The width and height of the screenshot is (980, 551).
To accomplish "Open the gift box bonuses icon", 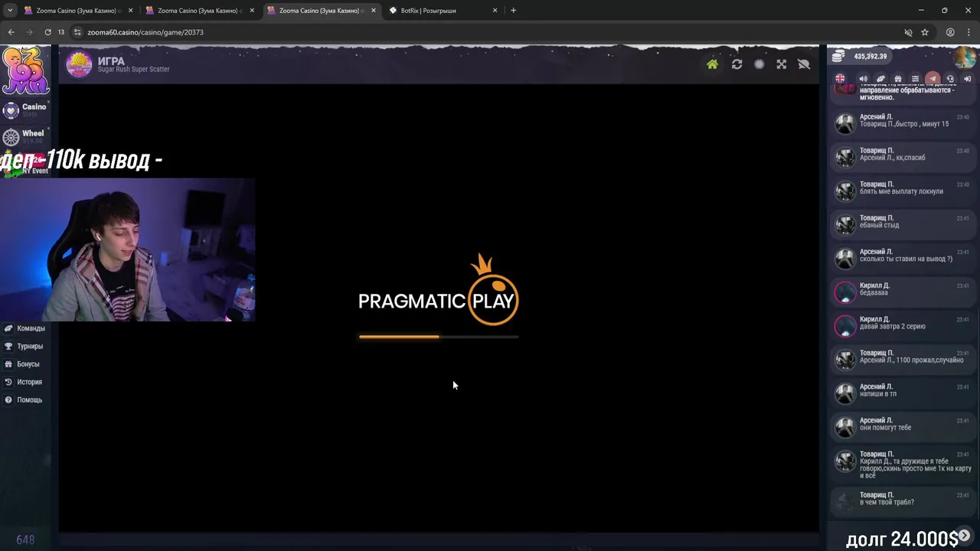I will point(898,78).
